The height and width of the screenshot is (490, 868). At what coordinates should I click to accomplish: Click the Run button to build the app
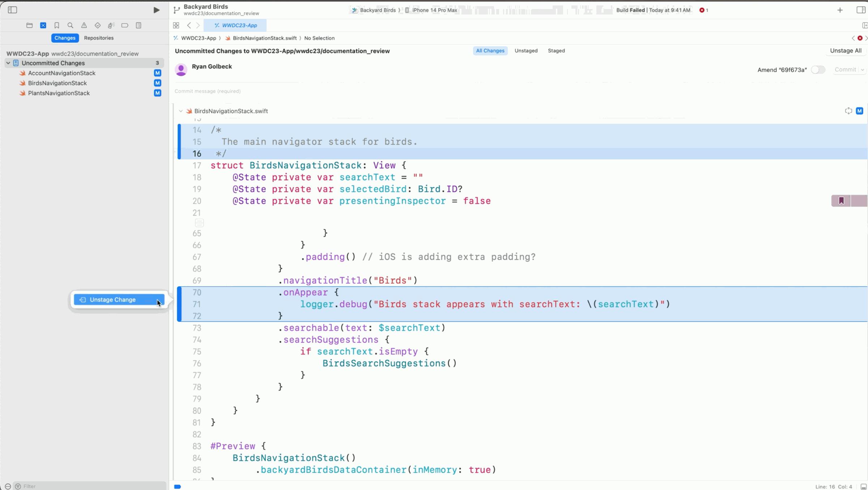pyautogui.click(x=156, y=10)
